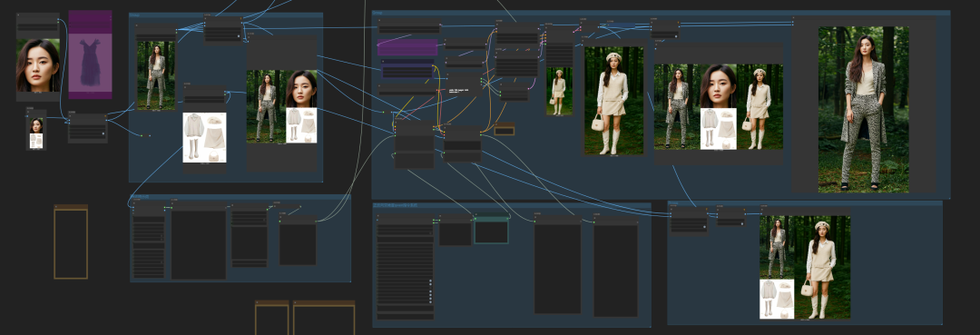
Task: Click the large final output image
Action: 864,109
